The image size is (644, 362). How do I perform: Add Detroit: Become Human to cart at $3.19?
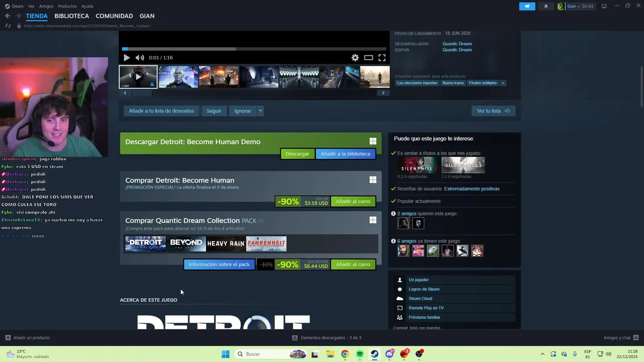tap(353, 202)
